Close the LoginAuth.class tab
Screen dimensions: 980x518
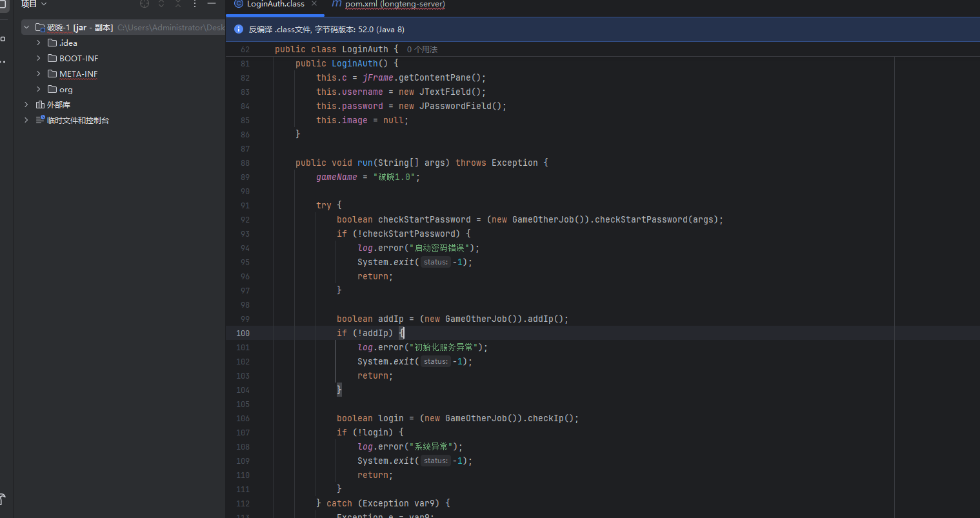point(314,4)
